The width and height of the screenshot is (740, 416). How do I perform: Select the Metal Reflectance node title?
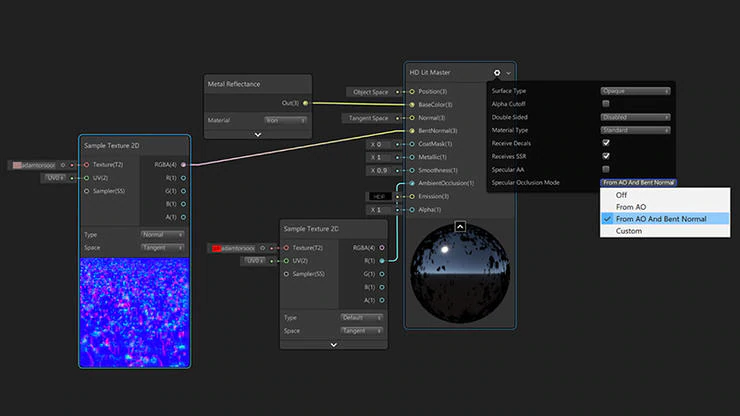tap(234, 84)
